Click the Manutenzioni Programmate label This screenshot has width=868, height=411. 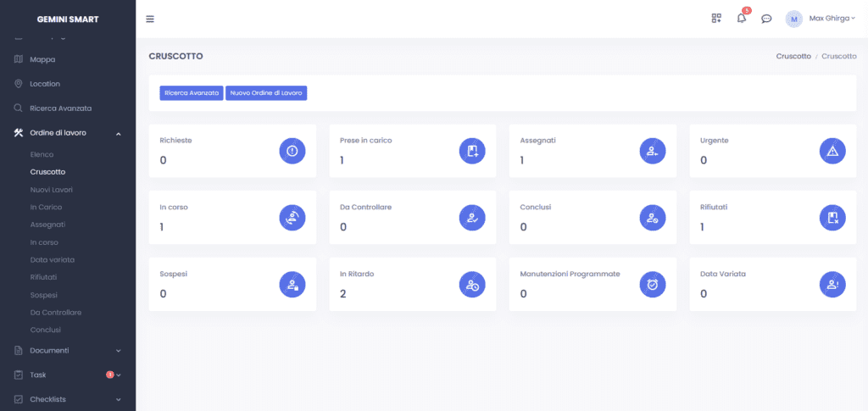pos(570,274)
